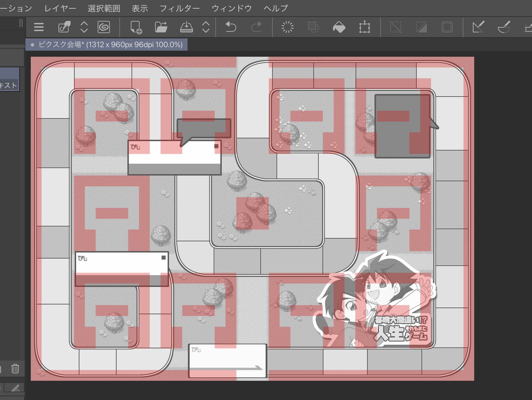Screen dimensions: 532x400
Task: Open the Clip Studio quick-access pen icon
Action: click(x=64, y=27)
